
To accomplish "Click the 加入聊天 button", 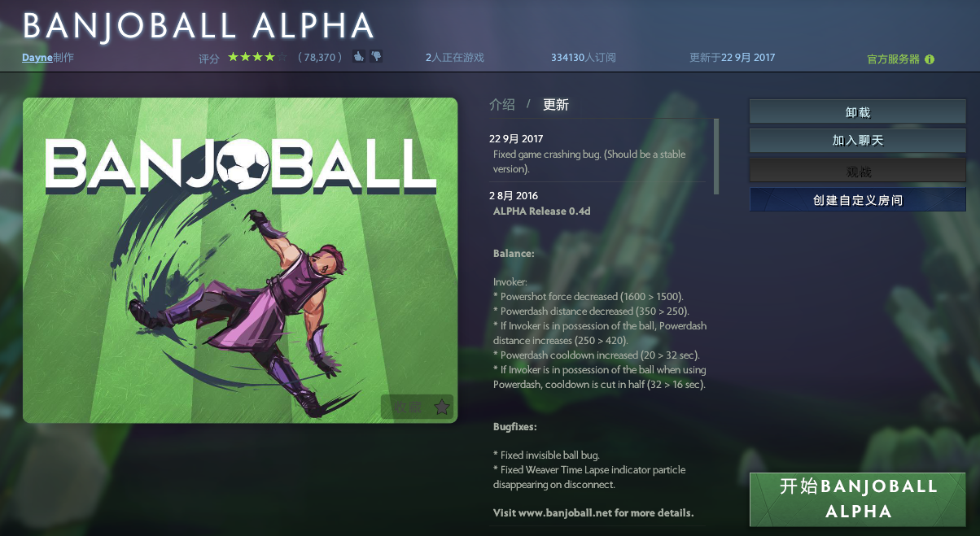I will (858, 141).
